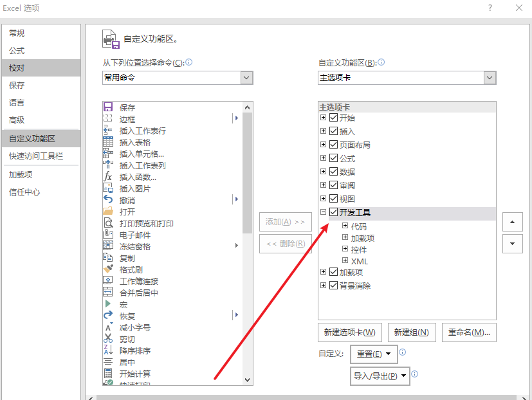Select the 降序排序 sort icon

click(x=108, y=350)
